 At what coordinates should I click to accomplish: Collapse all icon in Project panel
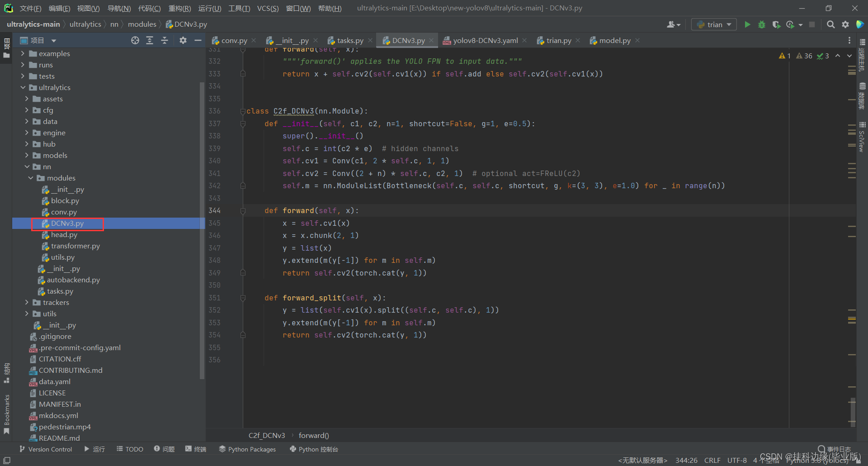pos(165,40)
